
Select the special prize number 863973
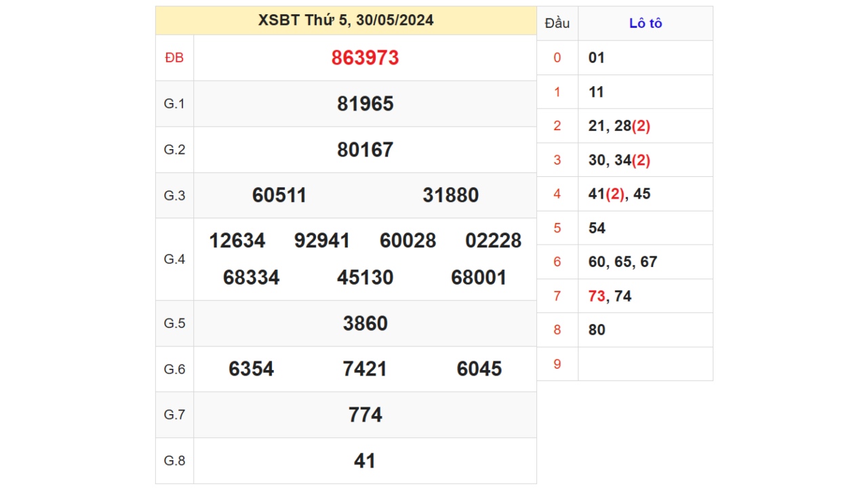(365, 58)
